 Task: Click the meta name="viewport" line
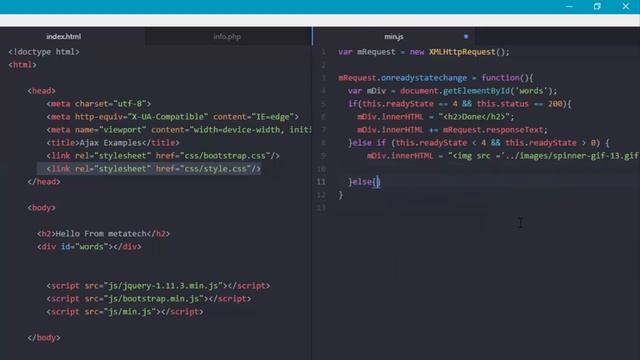(179, 130)
